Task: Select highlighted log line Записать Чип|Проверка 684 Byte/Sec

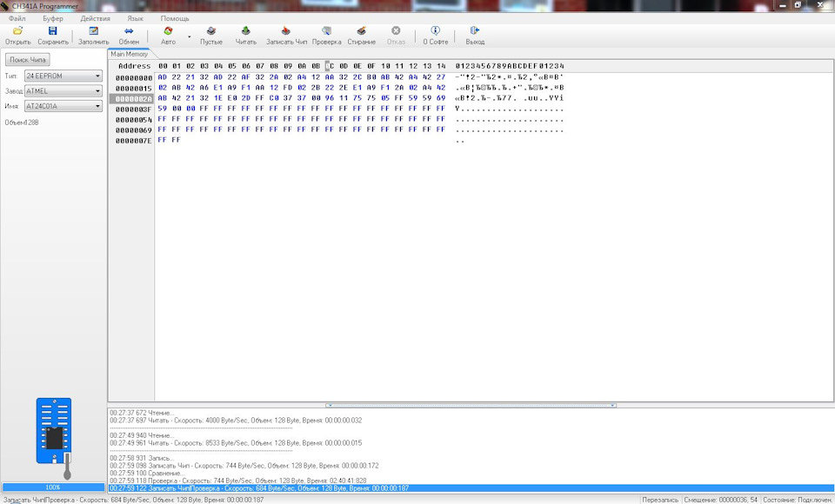Action: click(x=471, y=488)
